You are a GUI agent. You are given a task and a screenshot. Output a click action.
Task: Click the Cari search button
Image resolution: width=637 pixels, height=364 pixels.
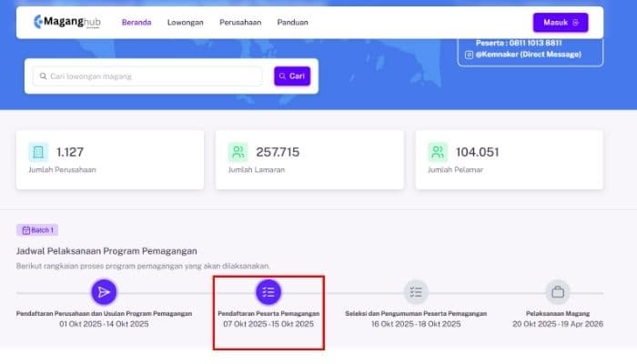tap(292, 76)
